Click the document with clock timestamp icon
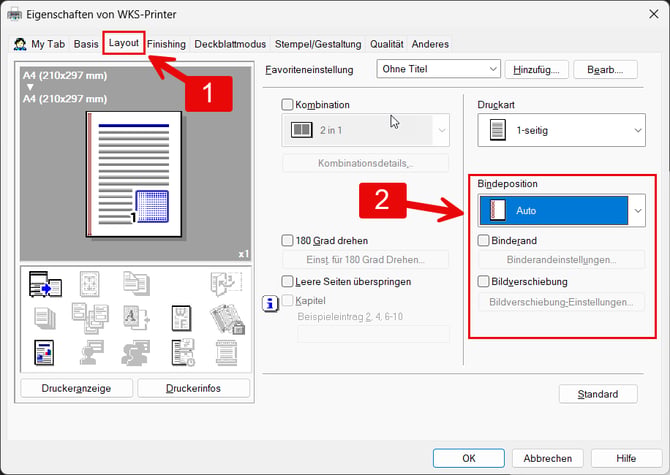 (183, 352)
